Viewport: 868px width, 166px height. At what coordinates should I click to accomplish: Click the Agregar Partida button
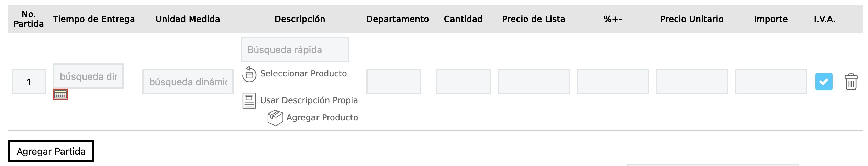coord(51,151)
